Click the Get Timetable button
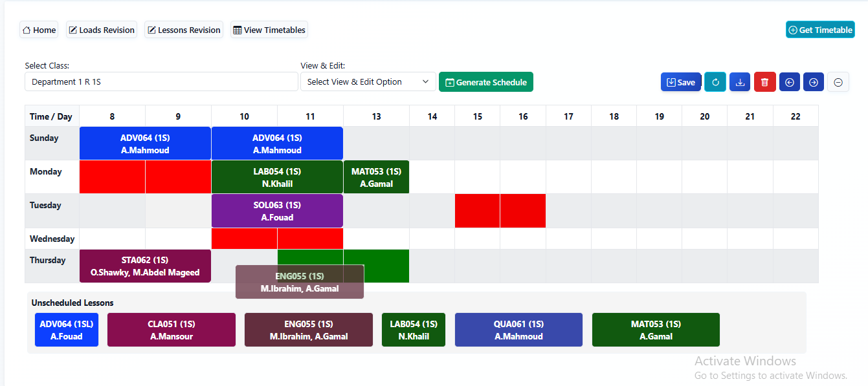Image resolution: width=868 pixels, height=386 pixels. tap(820, 30)
